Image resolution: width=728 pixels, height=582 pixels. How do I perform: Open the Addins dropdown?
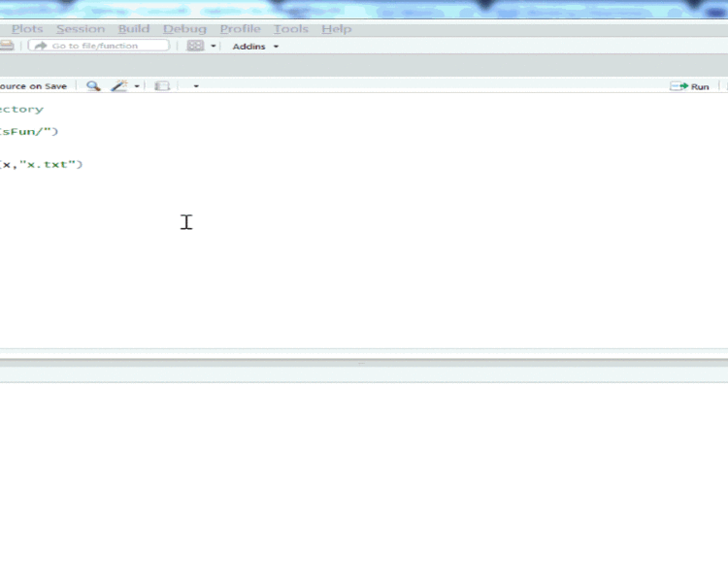point(255,47)
